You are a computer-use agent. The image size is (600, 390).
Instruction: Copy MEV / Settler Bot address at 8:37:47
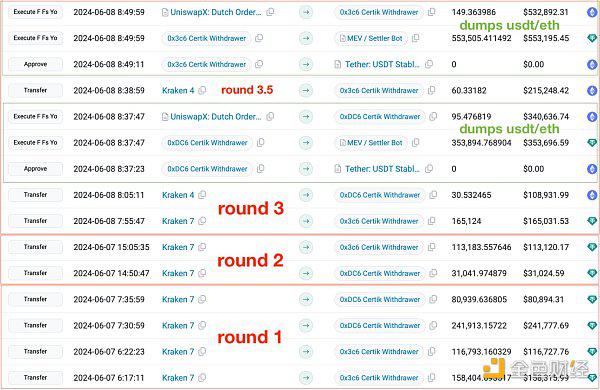415,142
